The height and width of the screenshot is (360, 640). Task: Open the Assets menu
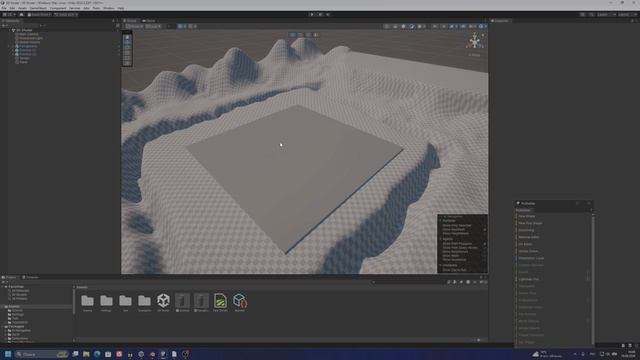tap(22, 8)
